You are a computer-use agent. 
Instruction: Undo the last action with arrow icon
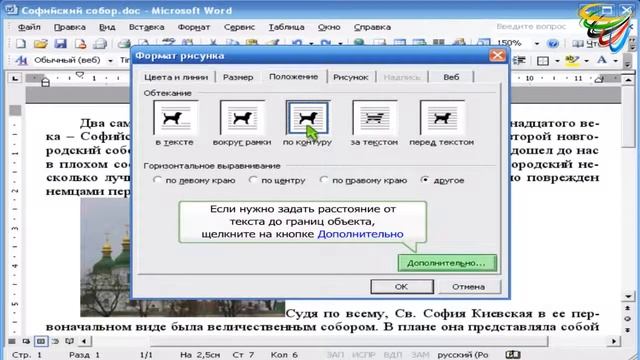[x=297, y=43]
